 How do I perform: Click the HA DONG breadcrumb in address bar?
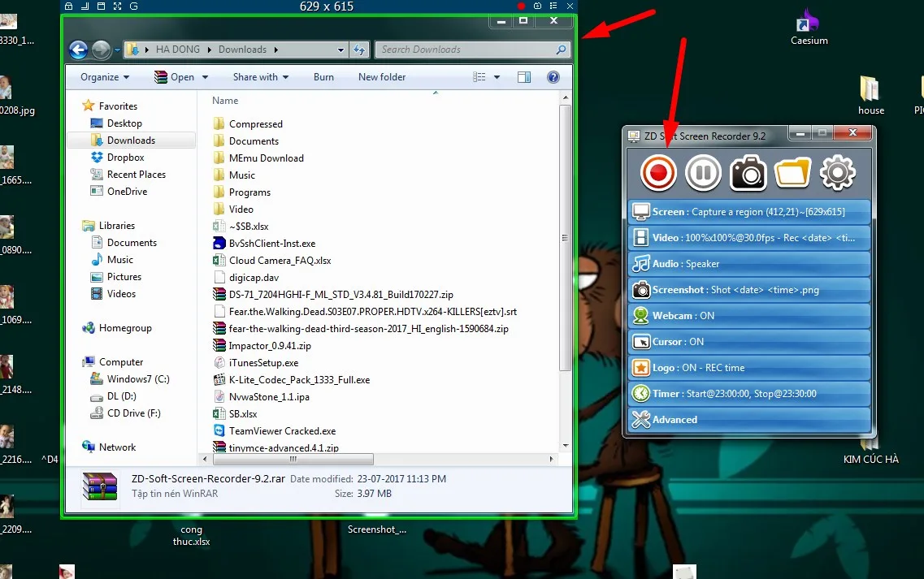(x=178, y=50)
